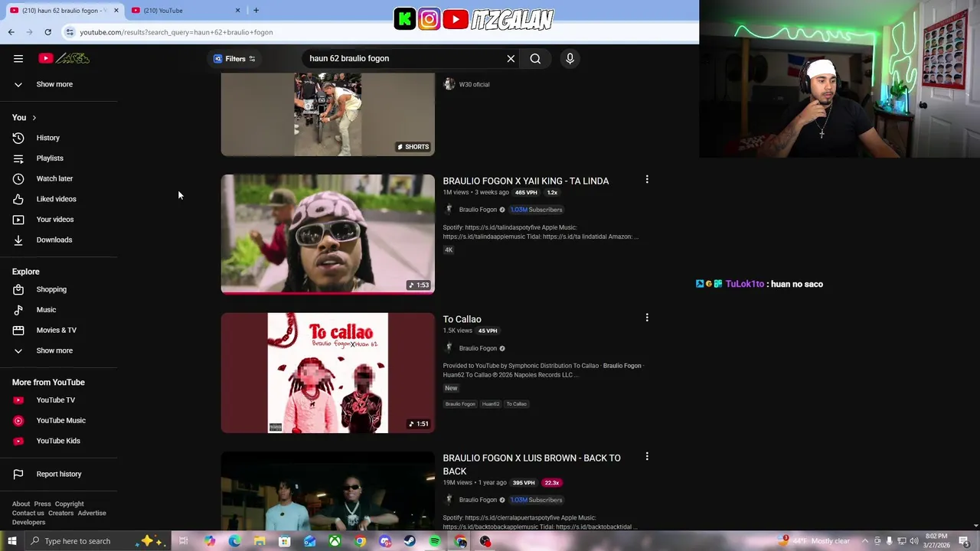This screenshot has width=980, height=551.
Task: Close the second YouTube tab
Action: tap(237, 11)
